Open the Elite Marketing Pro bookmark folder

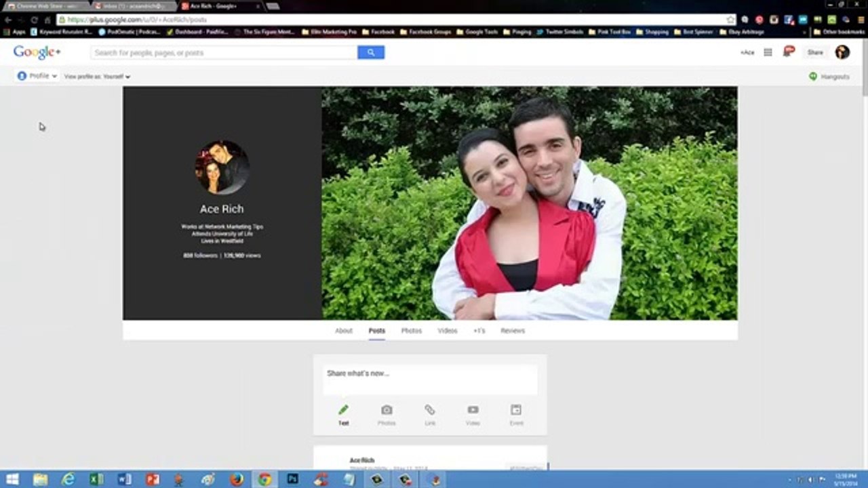329,32
